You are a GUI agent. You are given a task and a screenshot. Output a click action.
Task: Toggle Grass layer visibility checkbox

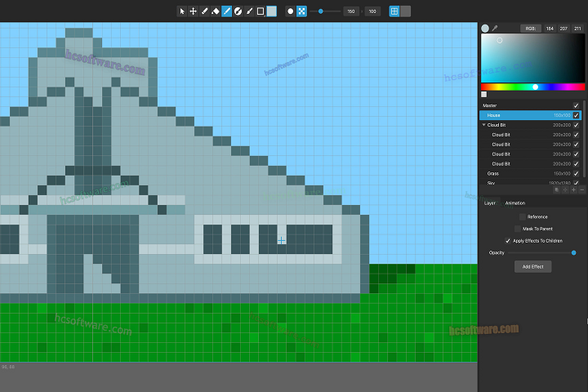(577, 174)
